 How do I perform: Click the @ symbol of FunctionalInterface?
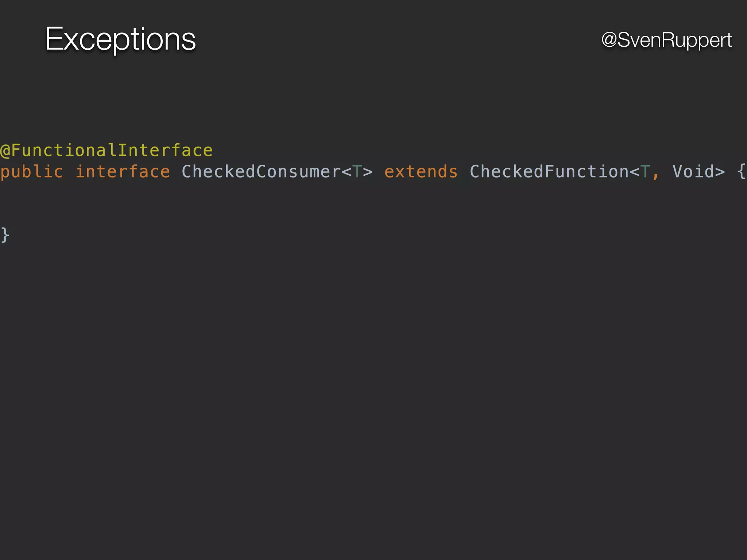[x=5, y=151]
